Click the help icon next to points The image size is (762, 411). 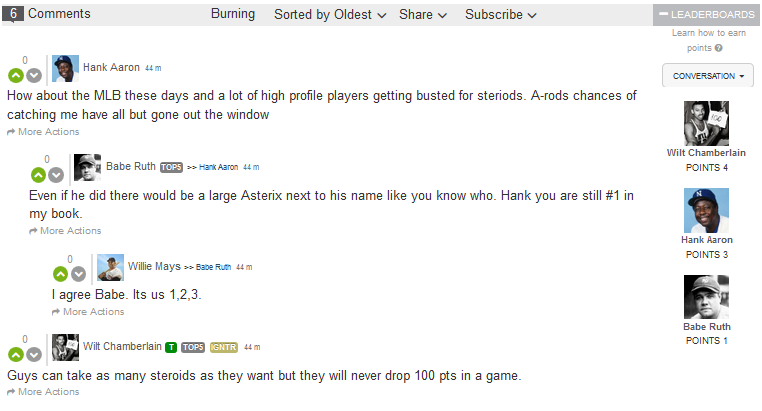[719, 48]
